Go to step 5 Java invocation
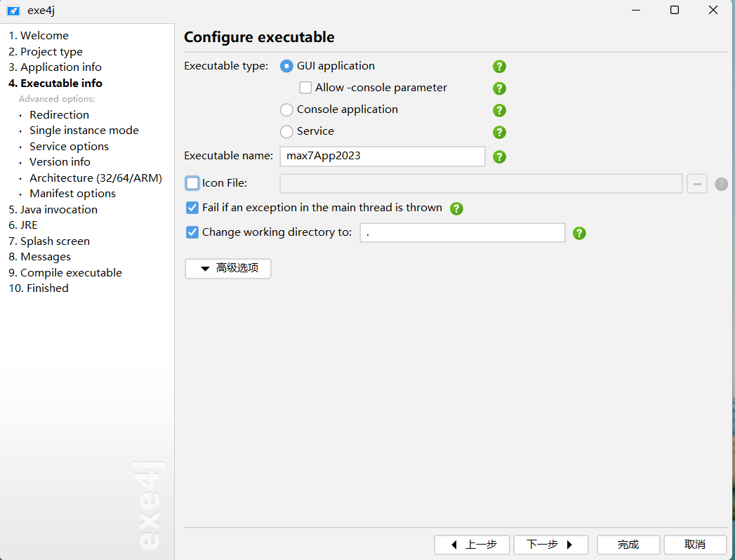 53,209
